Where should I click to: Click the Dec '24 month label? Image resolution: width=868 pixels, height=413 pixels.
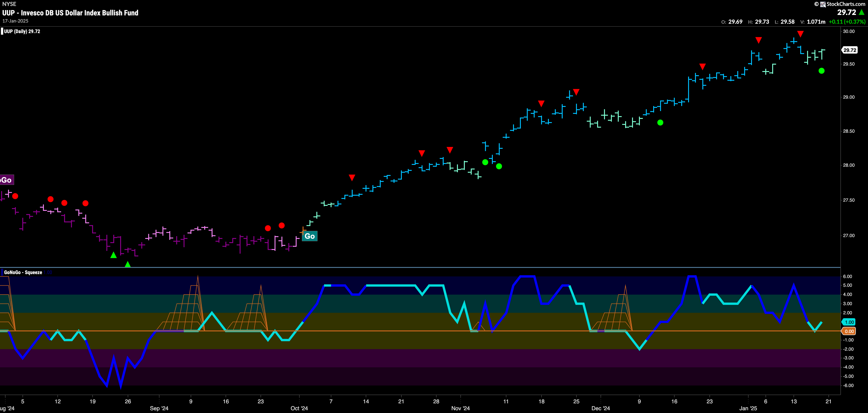pyautogui.click(x=601, y=409)
